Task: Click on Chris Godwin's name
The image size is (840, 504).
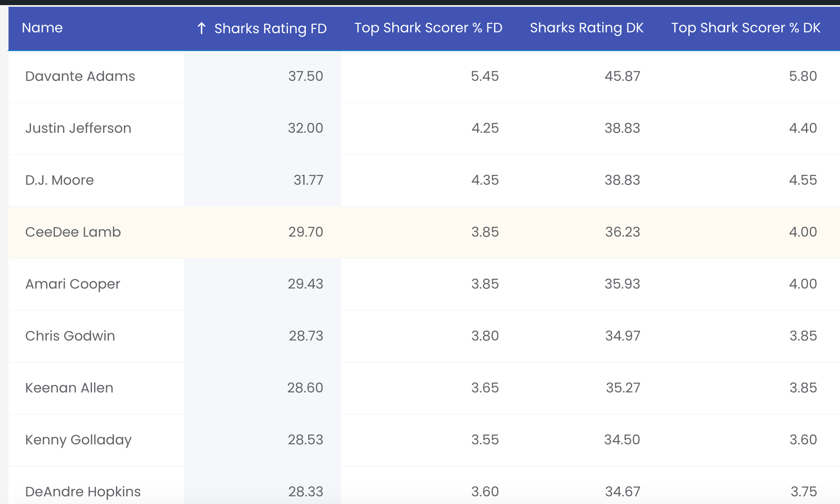Action: (x=70, y=336)
